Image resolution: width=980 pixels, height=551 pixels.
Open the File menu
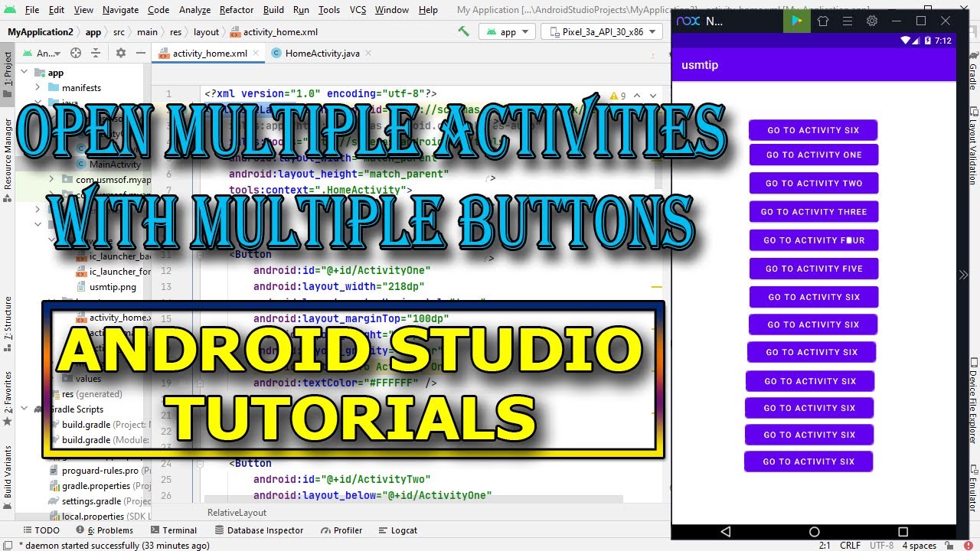(32, 10)
